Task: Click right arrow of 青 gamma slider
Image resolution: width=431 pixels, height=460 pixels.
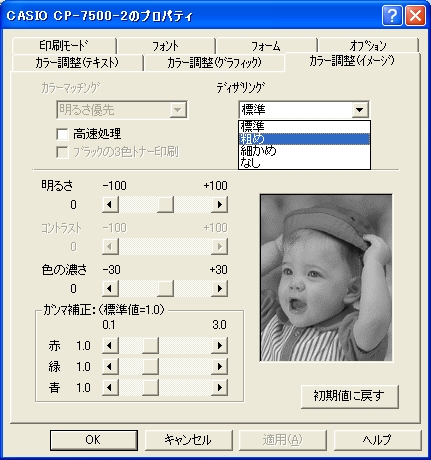Action: (x=219, y=387)
